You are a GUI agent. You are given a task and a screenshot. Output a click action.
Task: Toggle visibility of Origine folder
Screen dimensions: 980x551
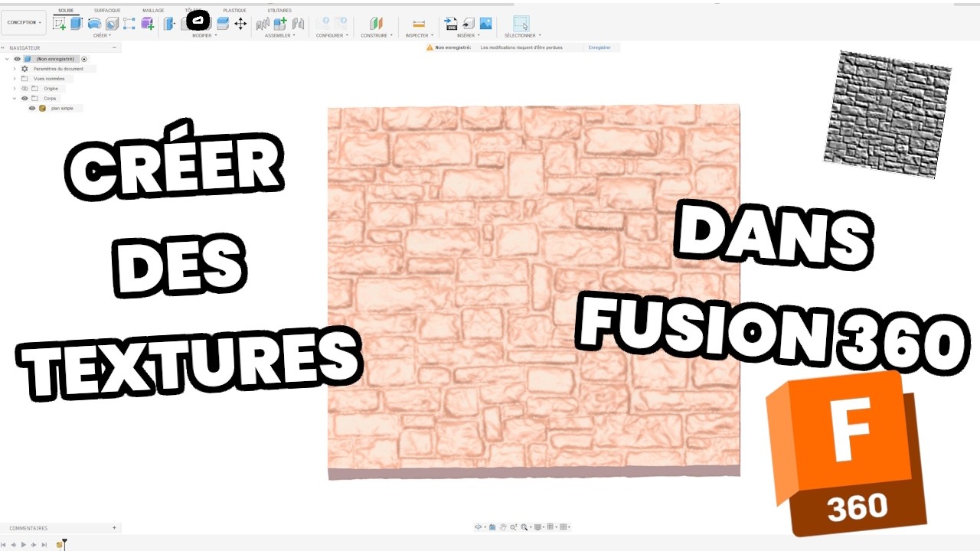24,89
